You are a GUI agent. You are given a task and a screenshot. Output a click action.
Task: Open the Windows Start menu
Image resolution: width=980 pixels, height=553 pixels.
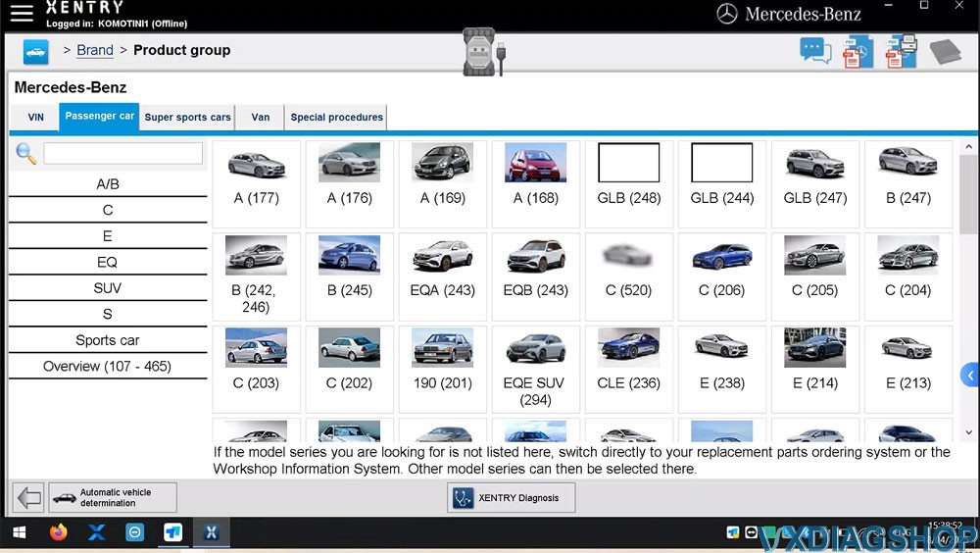pos(20,532)
